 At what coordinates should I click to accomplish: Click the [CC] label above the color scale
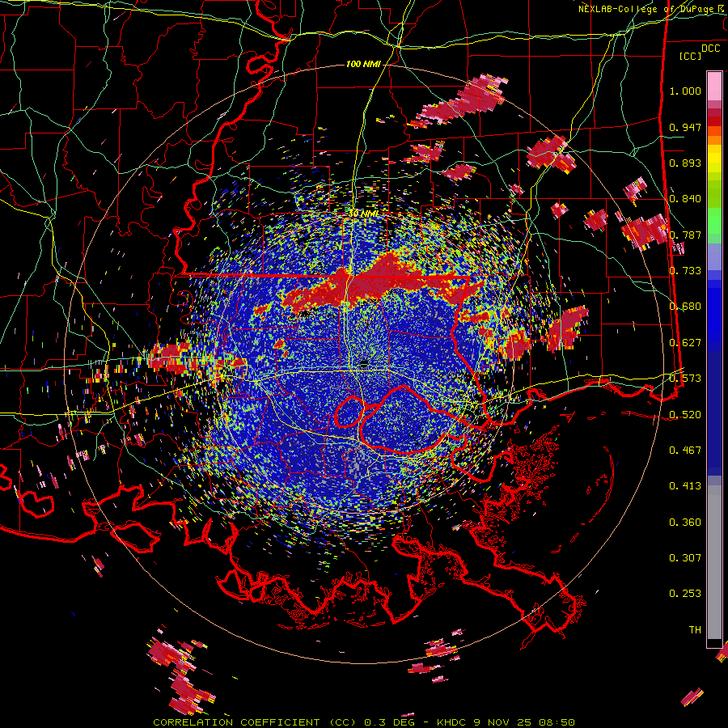(x=690, y=56)
